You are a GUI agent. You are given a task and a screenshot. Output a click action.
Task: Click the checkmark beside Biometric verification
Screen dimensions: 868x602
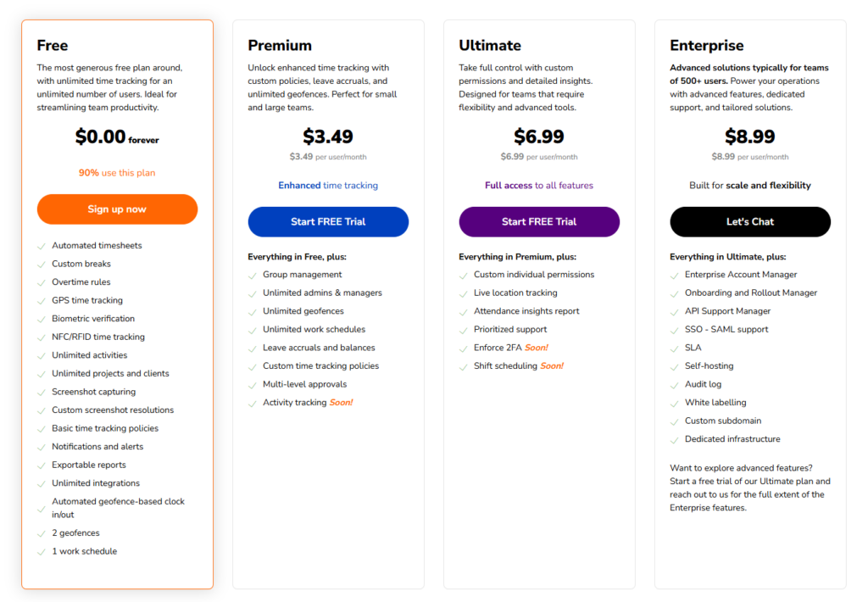click(x=42, y=319)
